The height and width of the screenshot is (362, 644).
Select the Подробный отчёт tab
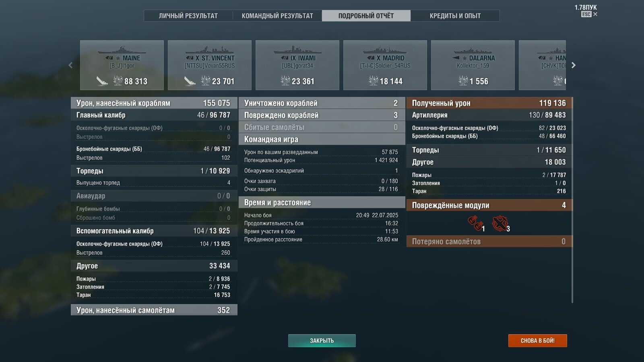point(366,16)
